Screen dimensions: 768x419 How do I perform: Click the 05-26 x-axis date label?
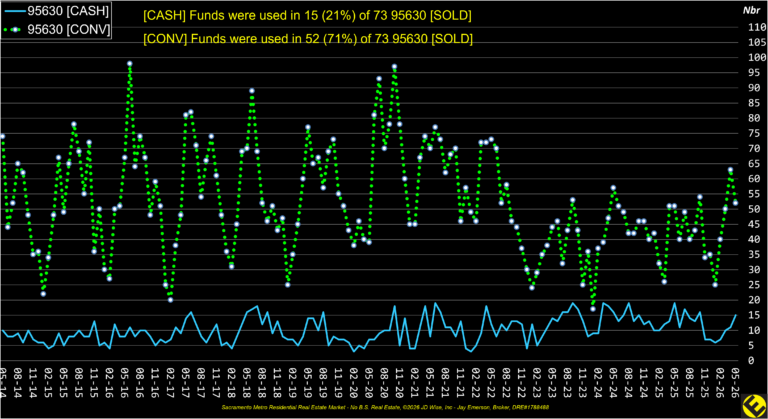point(735,383)
